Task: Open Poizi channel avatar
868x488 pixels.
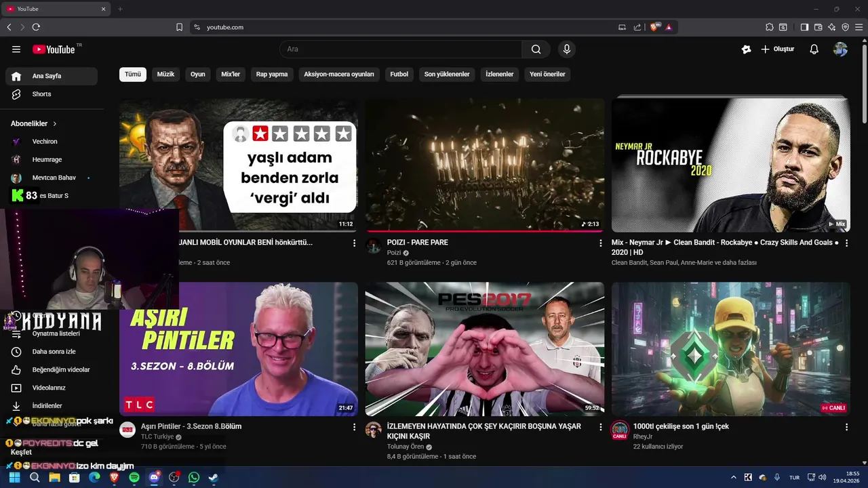Action: click(374, 246)
